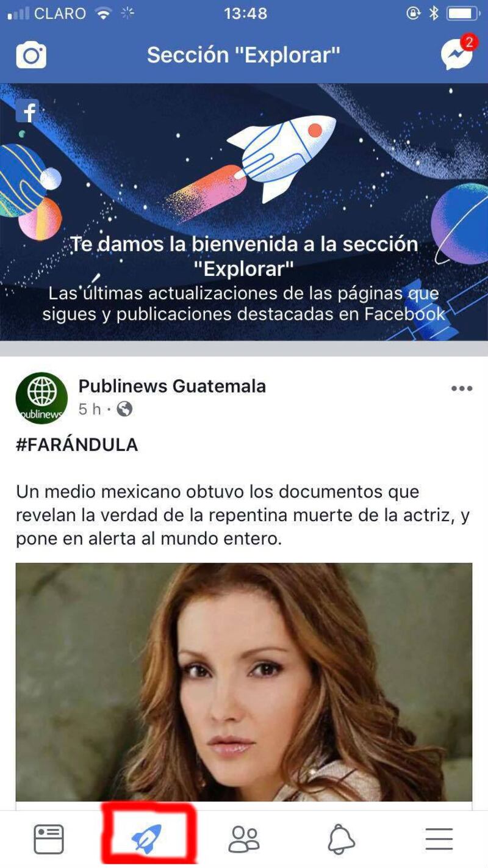Tap the Facebook logo on banner
The height and width of the screenshot is (868, 488).
coord(27,111)
